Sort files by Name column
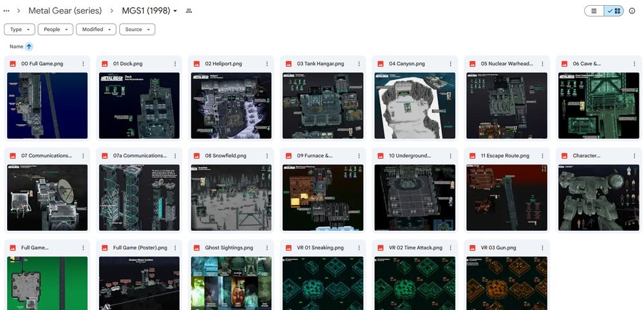 pyautogui.click(x=17, y=46)
